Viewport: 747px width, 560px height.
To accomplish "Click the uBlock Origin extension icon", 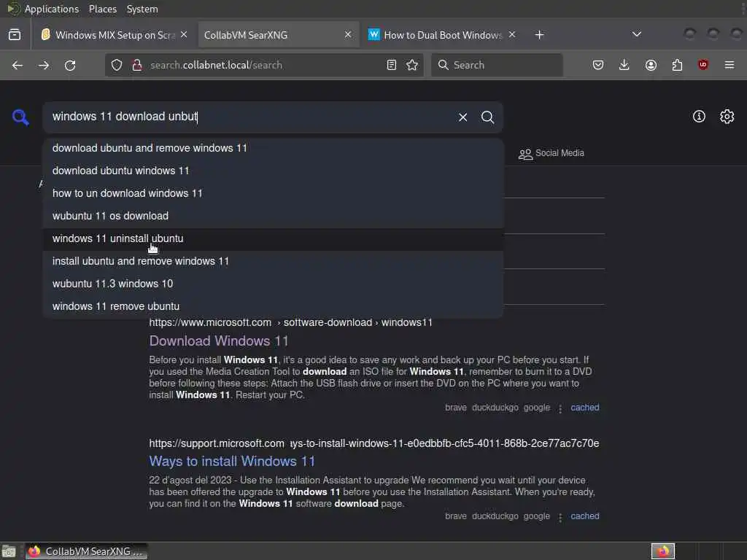I will tap(703, 65).
